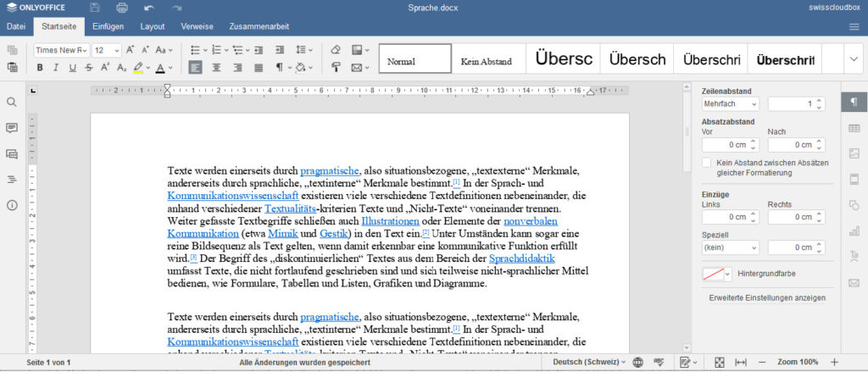The image size is (868, 372).
Task: Copy style with paint roller icon
Action: [336, 68]
